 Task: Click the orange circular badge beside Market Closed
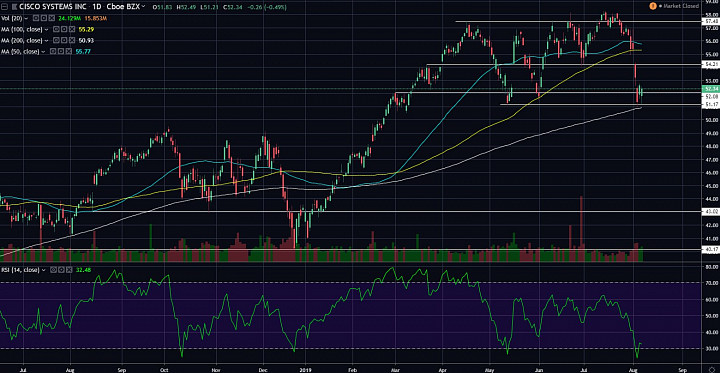(653, 6)
